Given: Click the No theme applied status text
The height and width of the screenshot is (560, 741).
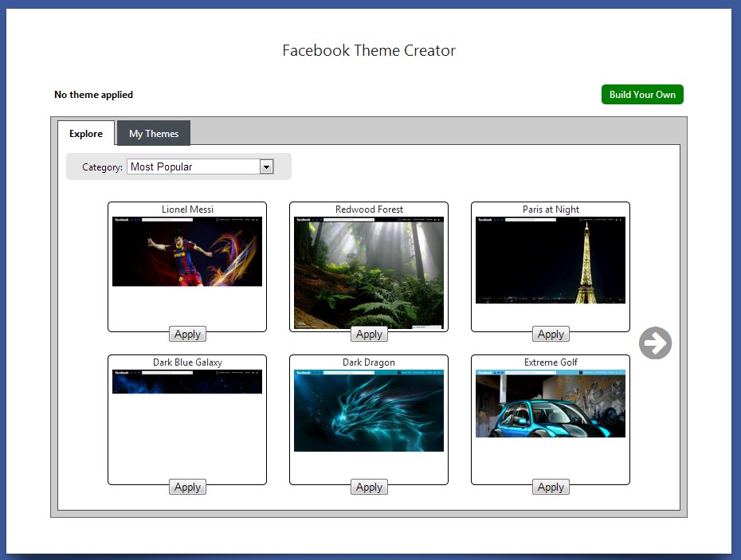Looking at the screenshot, I should pos(93,95).
